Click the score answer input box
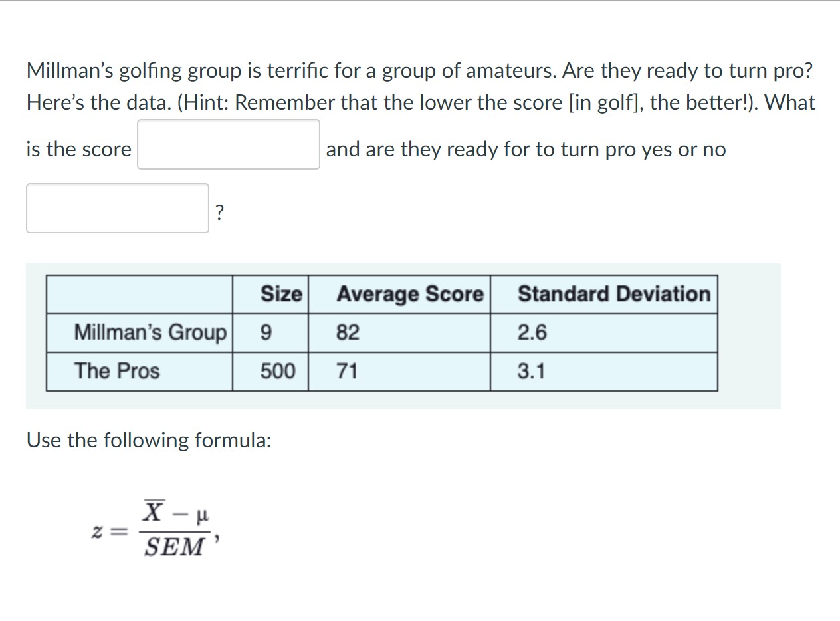 point(229,145)
